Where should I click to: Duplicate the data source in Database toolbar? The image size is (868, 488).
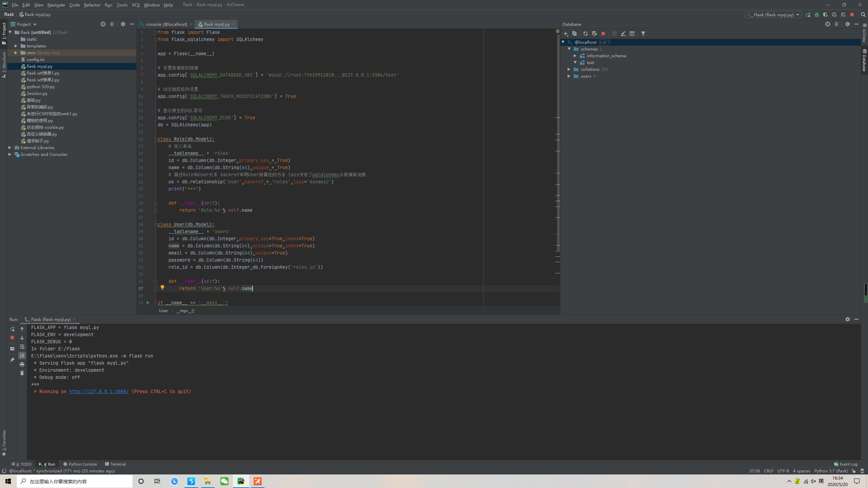click(574, 34)
